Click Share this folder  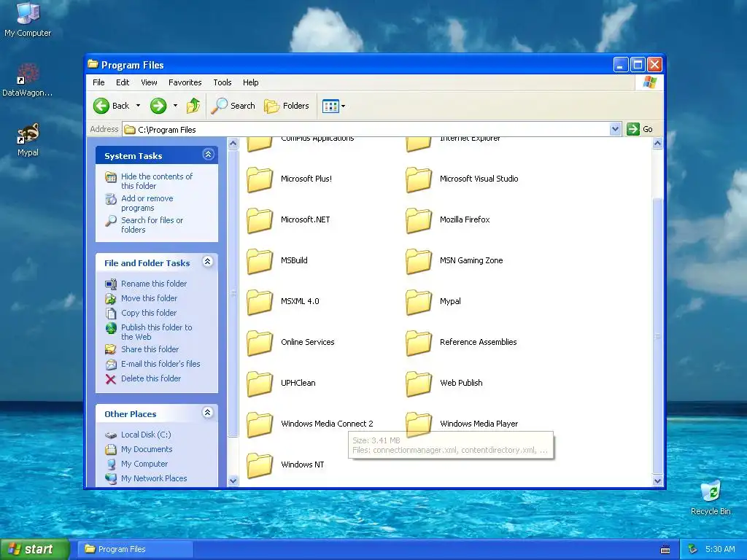tap(150, 349)
